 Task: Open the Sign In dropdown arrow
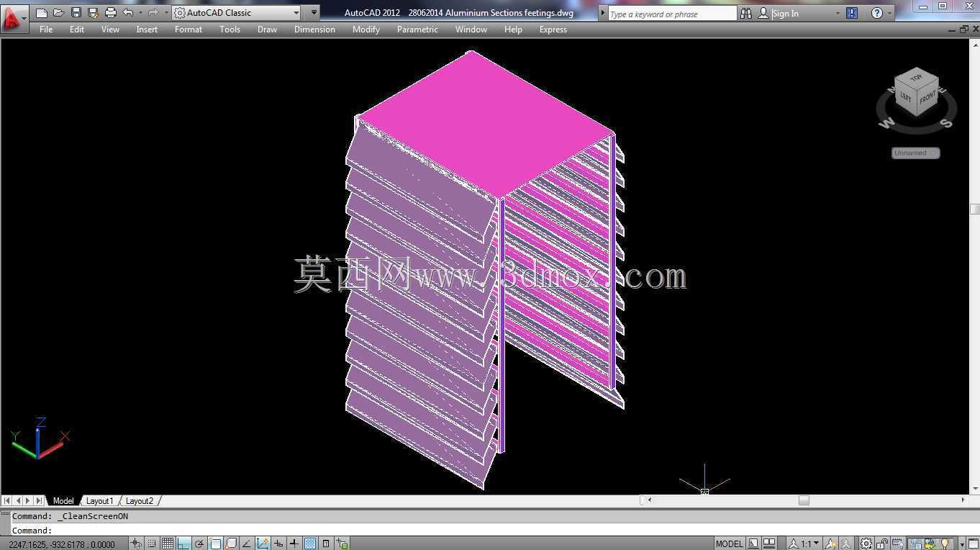[838, 14]
